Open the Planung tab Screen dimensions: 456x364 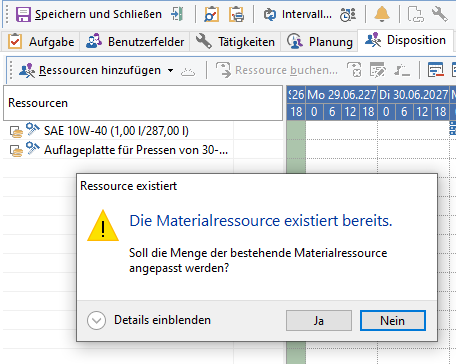click(320, 42)
